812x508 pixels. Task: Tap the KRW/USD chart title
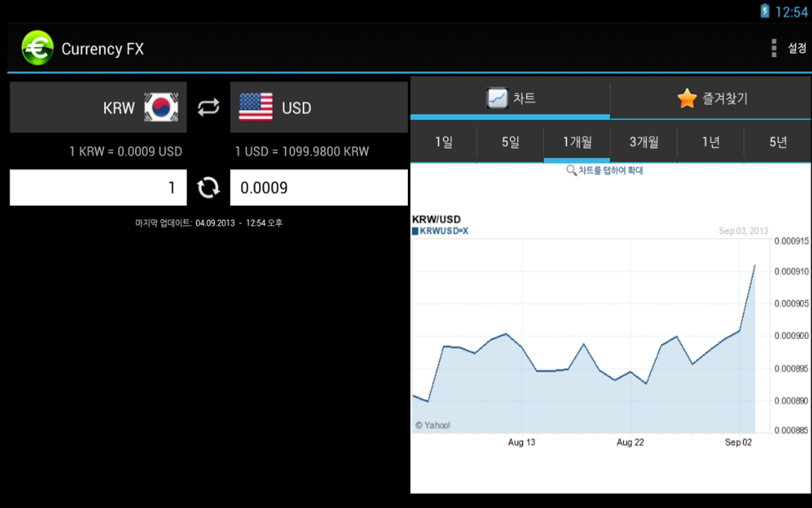pos(436,220)
